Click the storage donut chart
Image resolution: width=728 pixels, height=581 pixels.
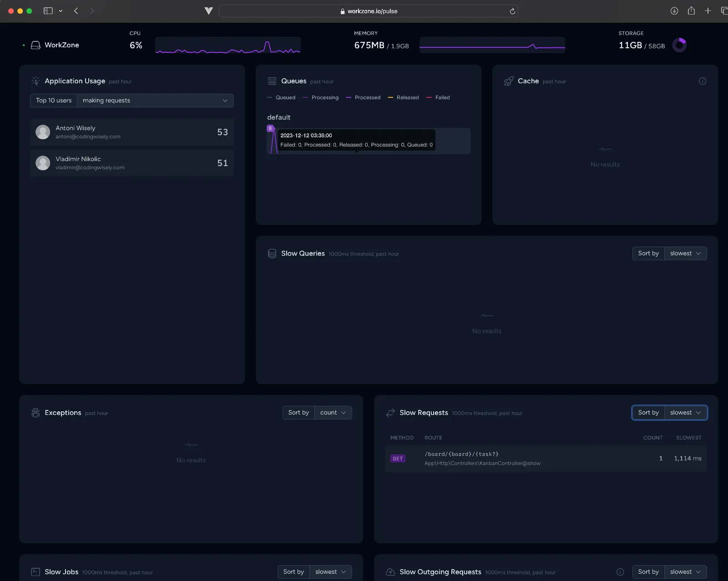[x=679, y=45]
